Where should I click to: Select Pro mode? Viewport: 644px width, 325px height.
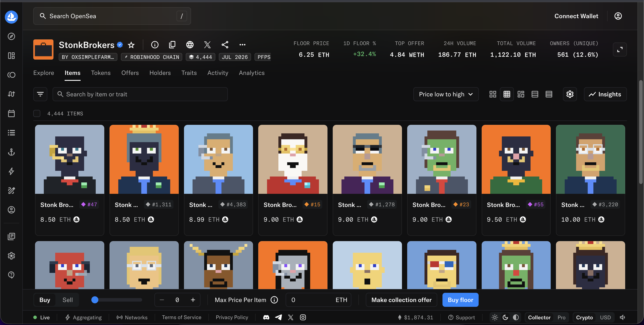[x=561, y=317]
